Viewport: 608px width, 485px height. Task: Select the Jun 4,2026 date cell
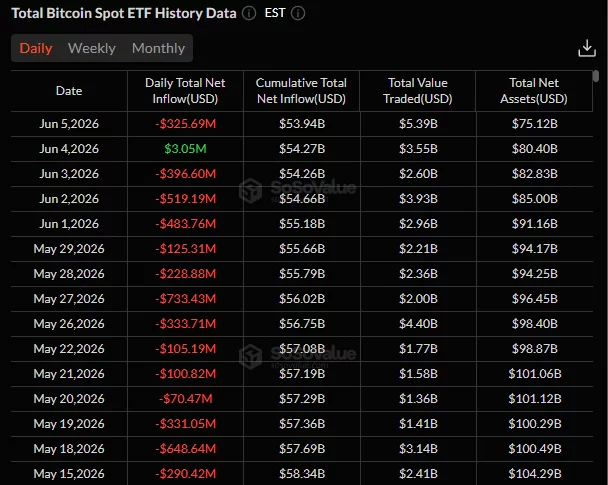[x=69, y=148]
